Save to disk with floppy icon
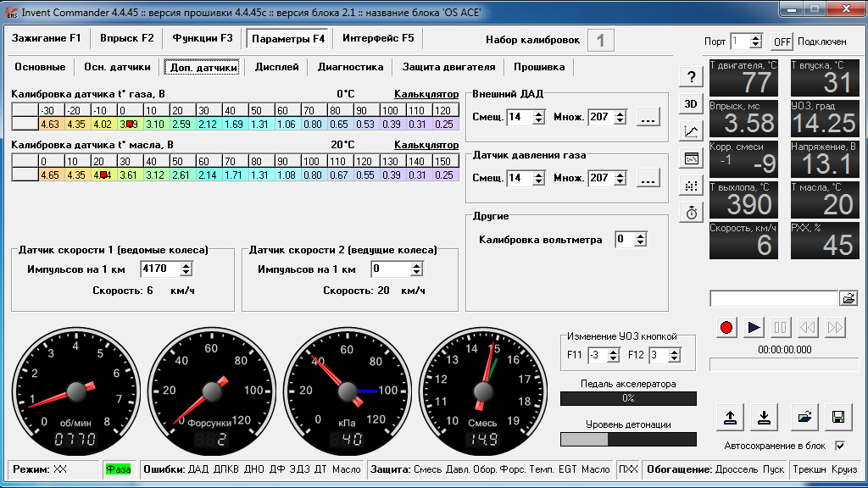 tap(838, 417)
